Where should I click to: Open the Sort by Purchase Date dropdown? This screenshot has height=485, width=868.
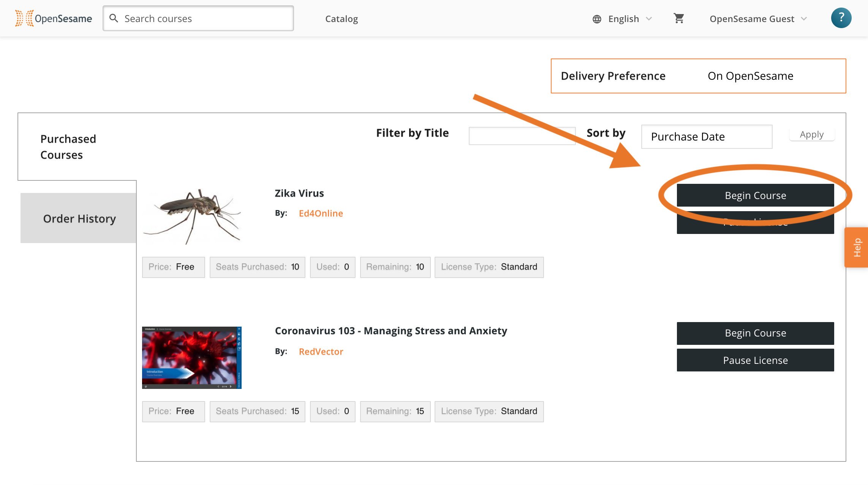707,137
